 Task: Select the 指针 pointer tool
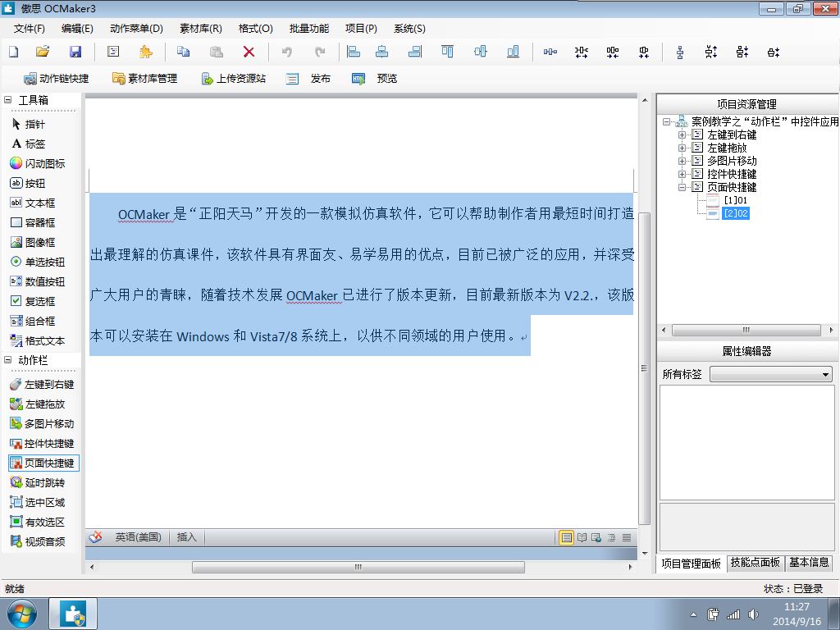(29, 125)
